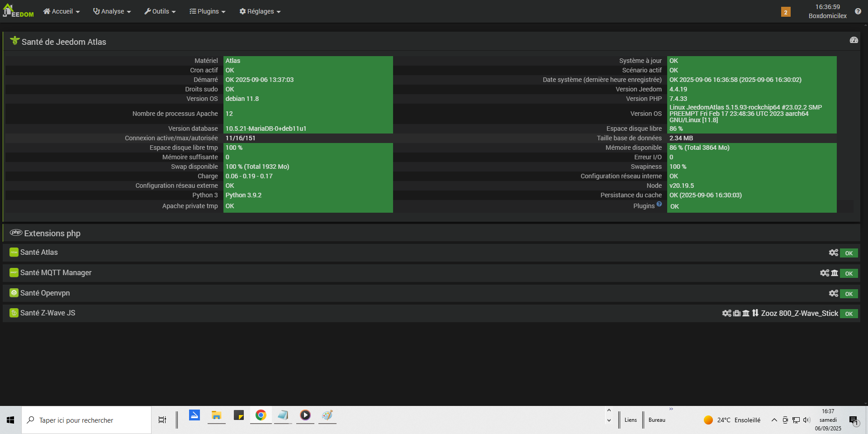Open the Analyse dropdown menu

[112, 11]
